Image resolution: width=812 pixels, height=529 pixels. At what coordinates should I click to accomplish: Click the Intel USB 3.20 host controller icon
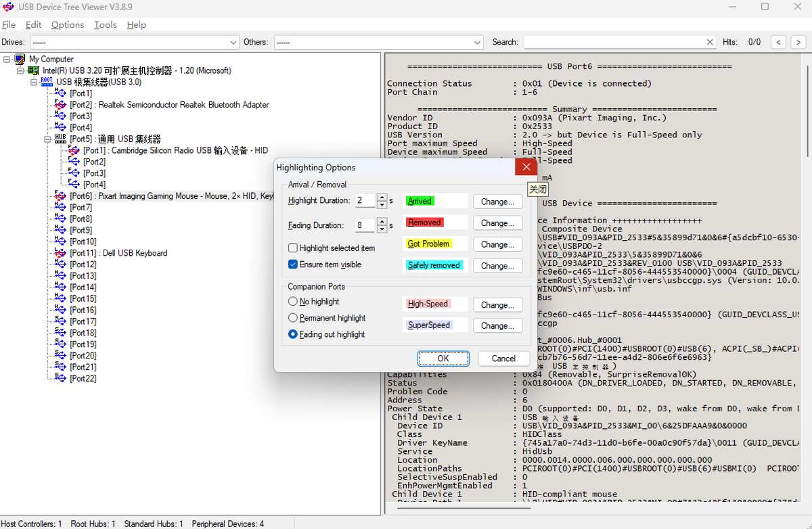(33, 70)
